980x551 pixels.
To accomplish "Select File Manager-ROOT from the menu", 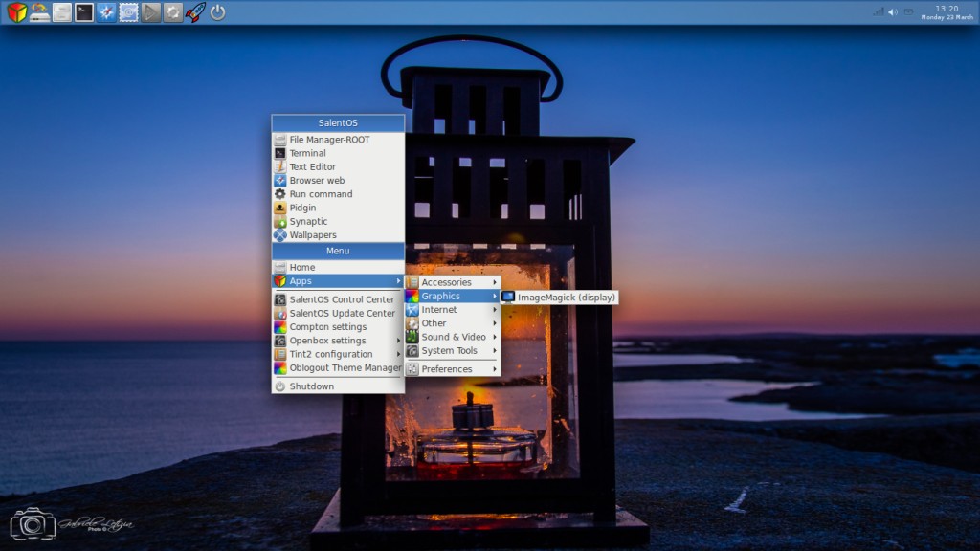I will [x=329, y=140].
